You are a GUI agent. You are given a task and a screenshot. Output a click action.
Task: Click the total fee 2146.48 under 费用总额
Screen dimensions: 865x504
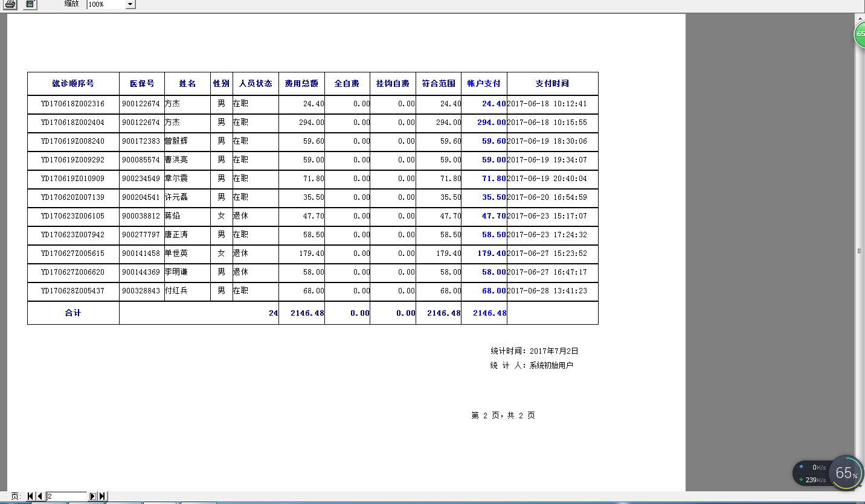point(307,313)
